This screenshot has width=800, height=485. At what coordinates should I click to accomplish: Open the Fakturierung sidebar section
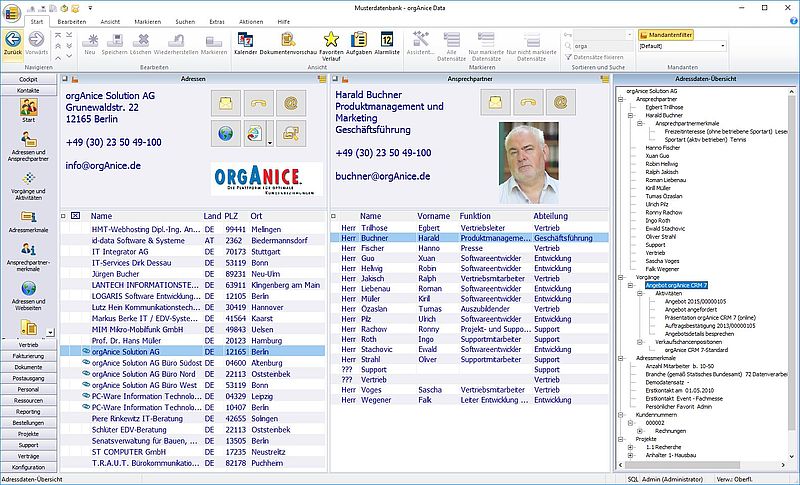[29, 356]
